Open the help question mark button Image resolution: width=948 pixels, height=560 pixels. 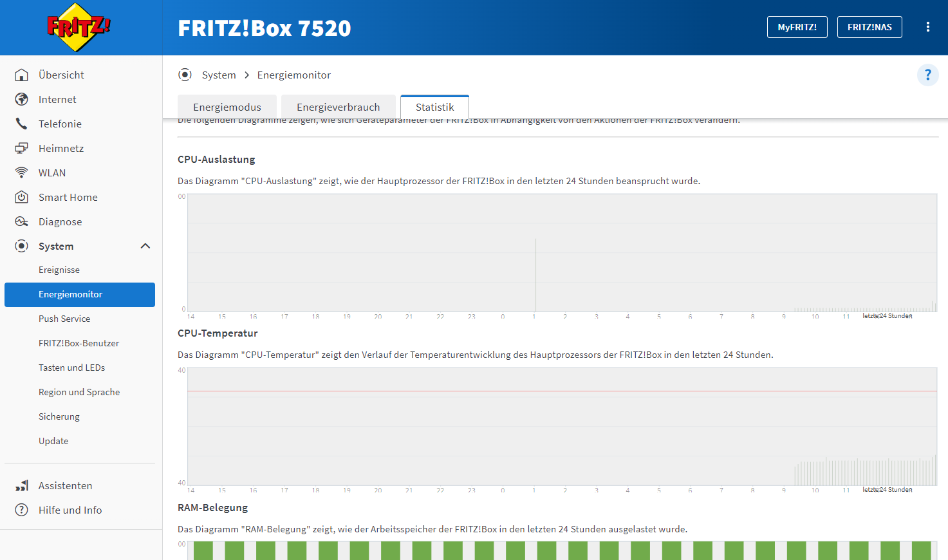927,75
